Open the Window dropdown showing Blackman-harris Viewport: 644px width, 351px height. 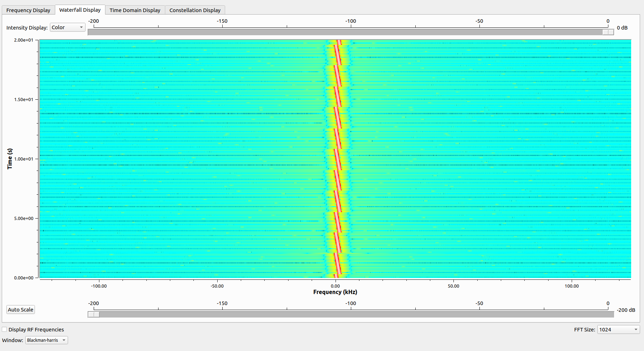coord(46,340)
